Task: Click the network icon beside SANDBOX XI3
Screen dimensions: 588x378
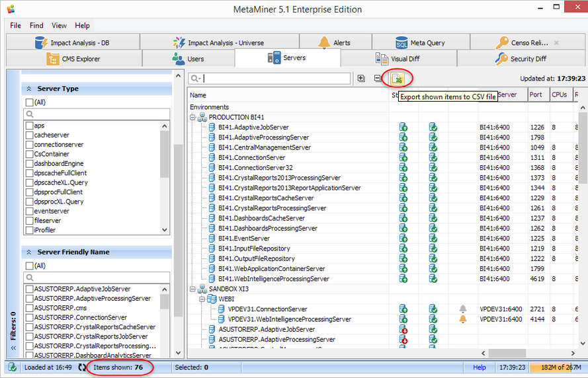Action: click(x=202, y=289)
